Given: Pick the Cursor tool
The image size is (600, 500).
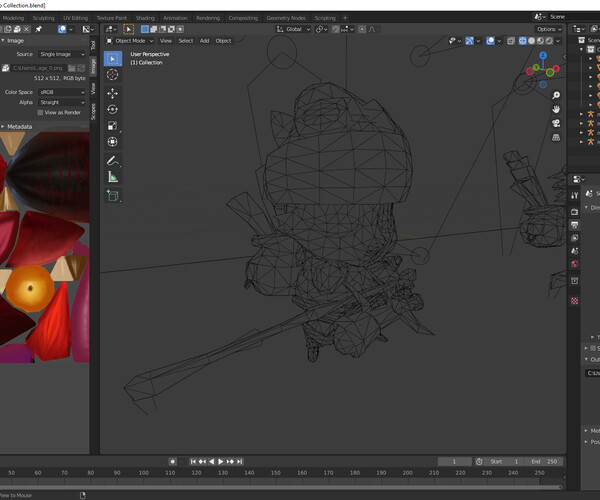Looking at the screenshot, I should [112, 75].
